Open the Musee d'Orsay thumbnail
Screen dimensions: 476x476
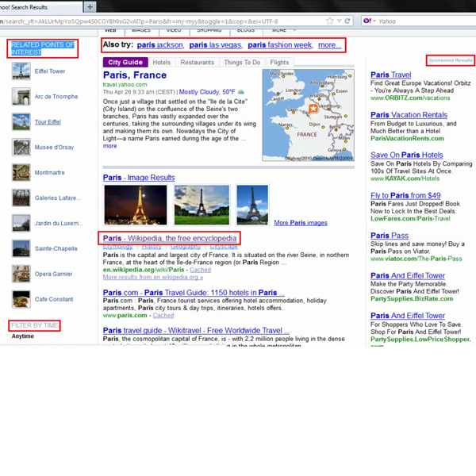(21, 147)
